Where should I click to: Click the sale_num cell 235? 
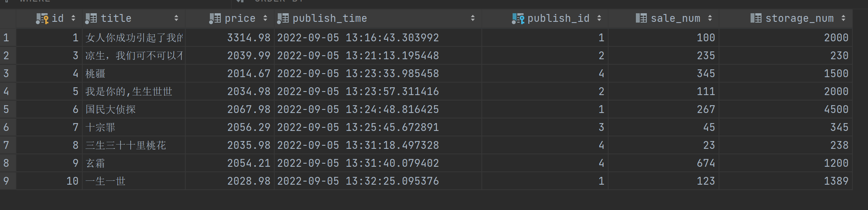(x=706, y=56)
